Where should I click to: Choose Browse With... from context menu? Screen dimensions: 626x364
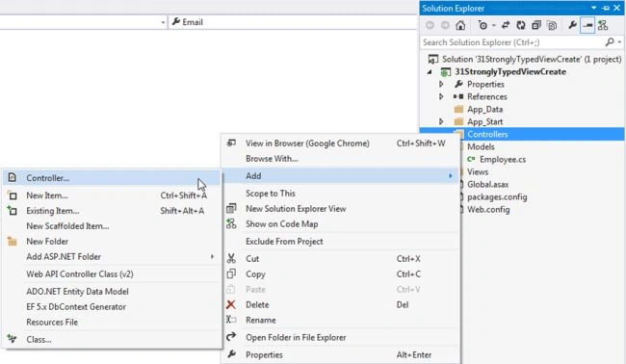pos(340,159)
